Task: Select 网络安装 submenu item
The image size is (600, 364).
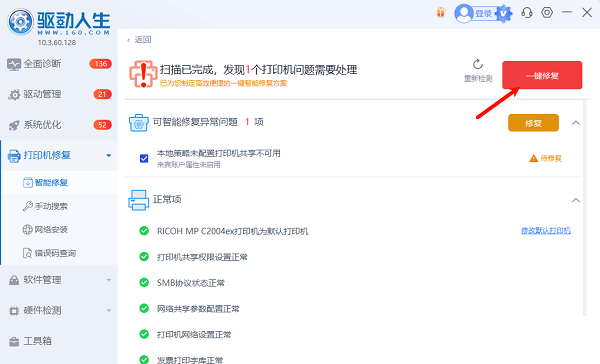Action: click(x=60, y=230)
